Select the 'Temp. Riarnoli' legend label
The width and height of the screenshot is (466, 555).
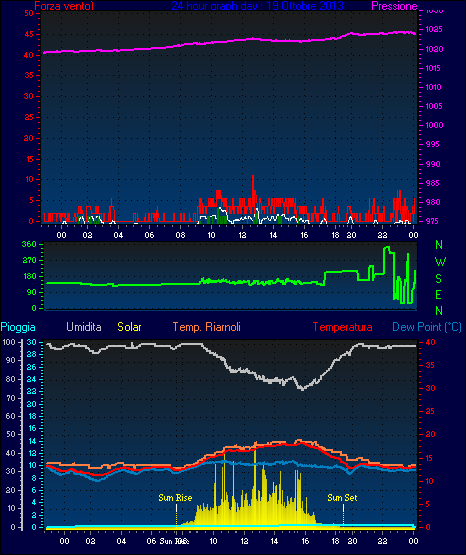(207, 327)
